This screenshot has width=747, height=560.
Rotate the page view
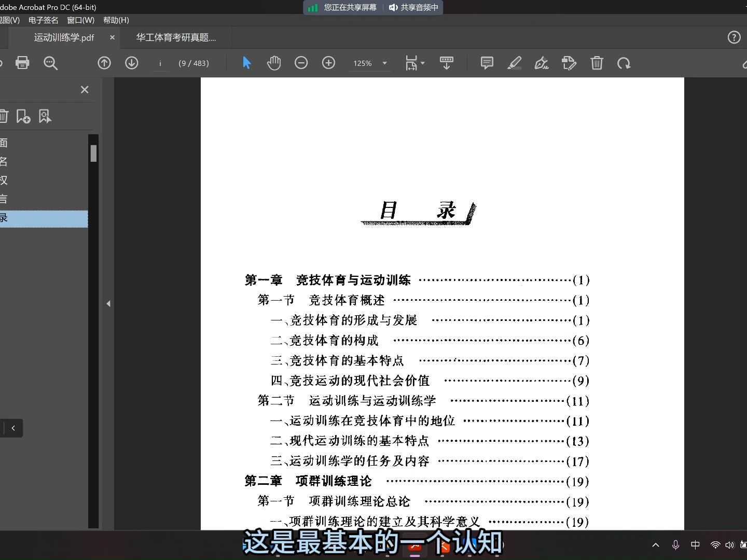pyautogui.click(x=624, y=63)
